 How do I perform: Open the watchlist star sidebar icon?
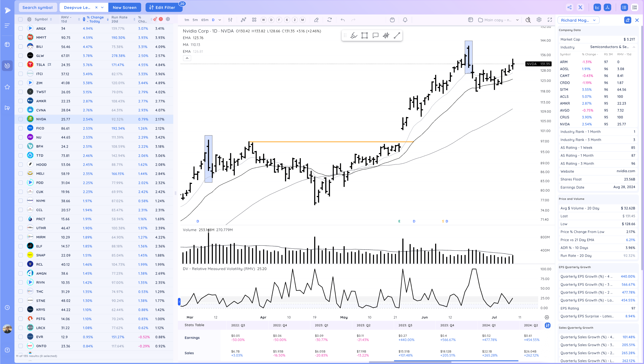tap(7, 87)
